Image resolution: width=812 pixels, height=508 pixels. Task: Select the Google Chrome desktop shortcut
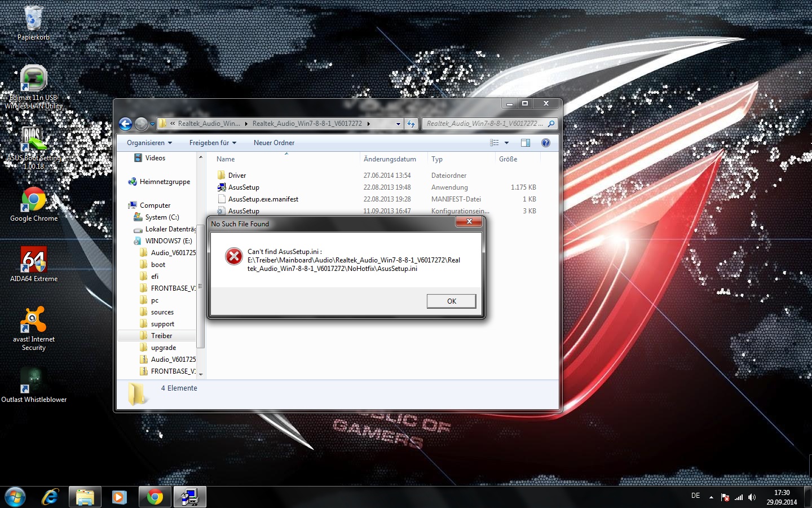34,204
